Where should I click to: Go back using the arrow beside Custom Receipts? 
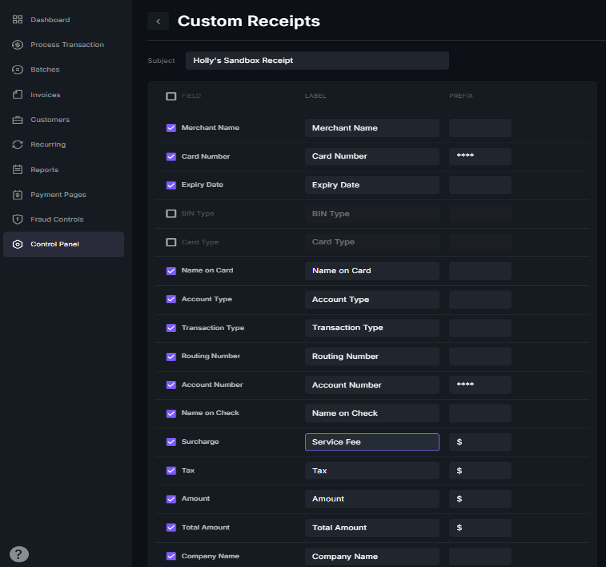(x=158, y=21)
